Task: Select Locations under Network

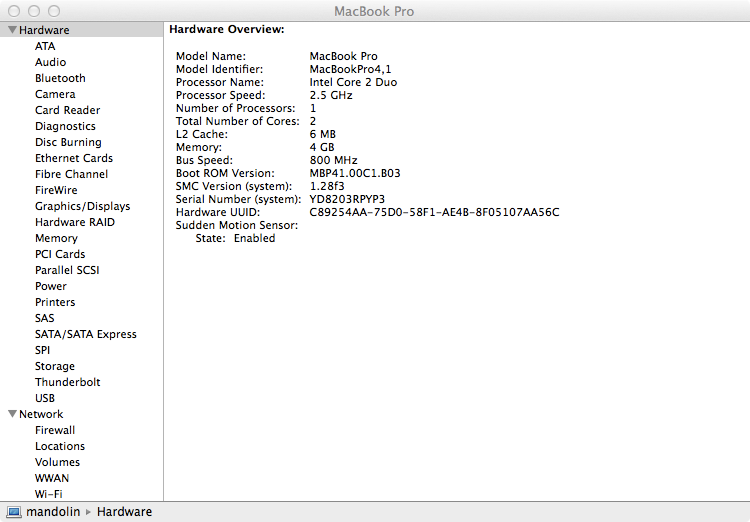Action: click(60, 446)
